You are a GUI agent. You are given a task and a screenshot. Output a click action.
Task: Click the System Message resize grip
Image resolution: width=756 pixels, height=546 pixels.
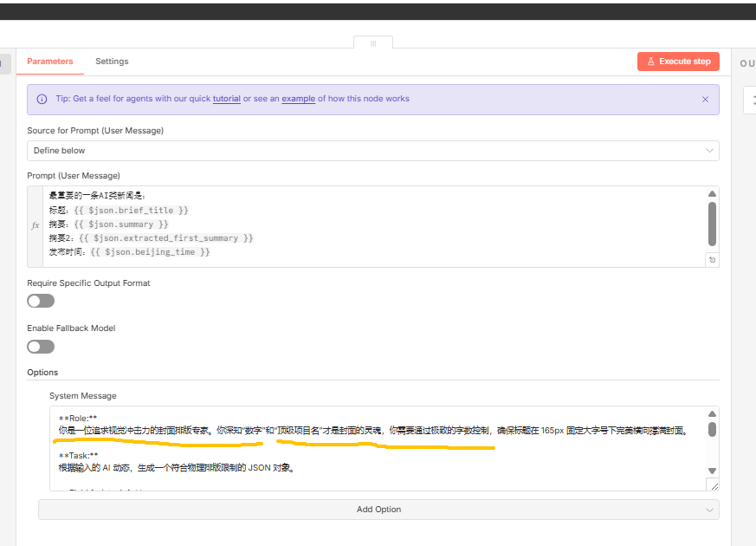tap(713, 485)
